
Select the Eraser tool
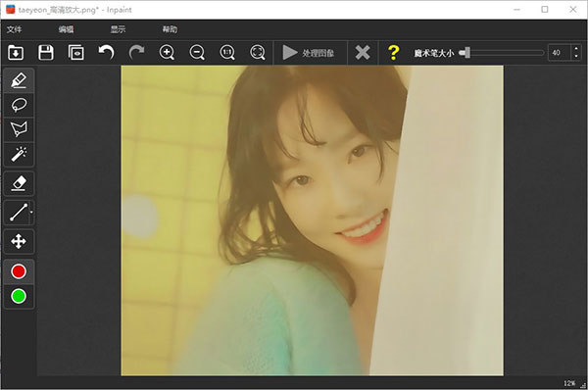[x=19, y=183]
